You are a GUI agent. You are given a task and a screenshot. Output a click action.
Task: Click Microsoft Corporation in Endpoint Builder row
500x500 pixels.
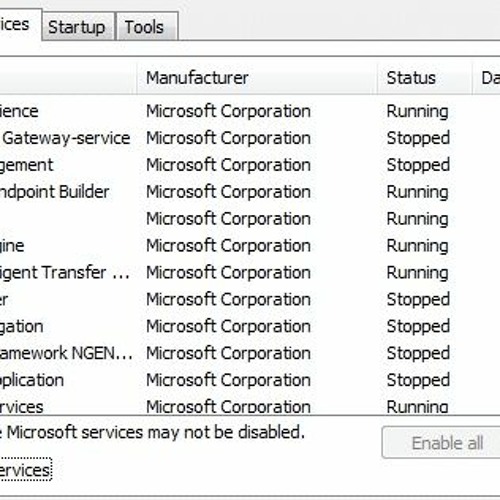[228, 192]
